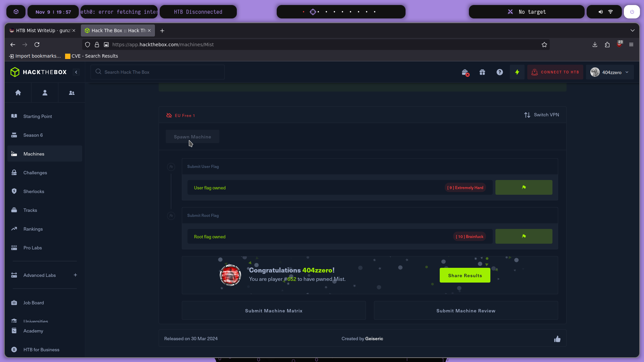644x362 pixels.
Task: Click Submit Machine Matrix
Action: coord(274,311)
